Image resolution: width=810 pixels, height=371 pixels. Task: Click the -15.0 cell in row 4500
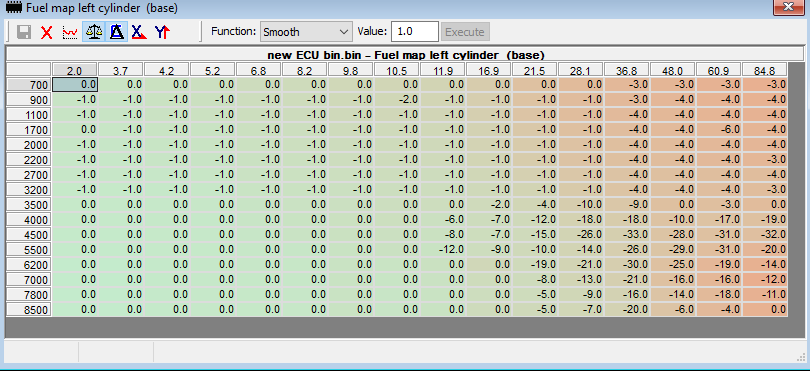tap(535, 235)
